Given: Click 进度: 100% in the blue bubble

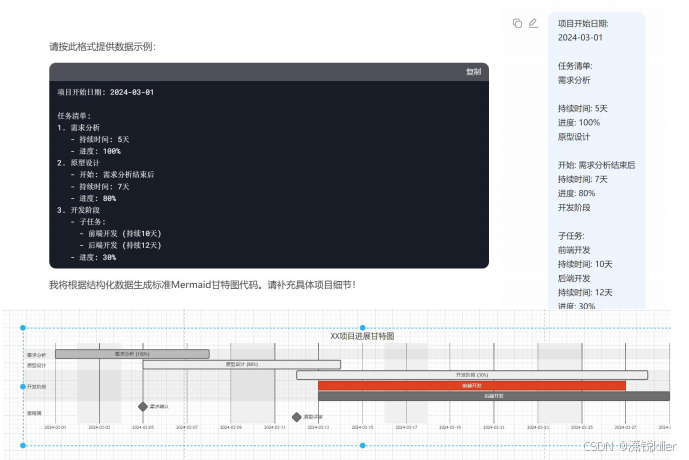Looking at the screenshot, I should coord(579,123).
